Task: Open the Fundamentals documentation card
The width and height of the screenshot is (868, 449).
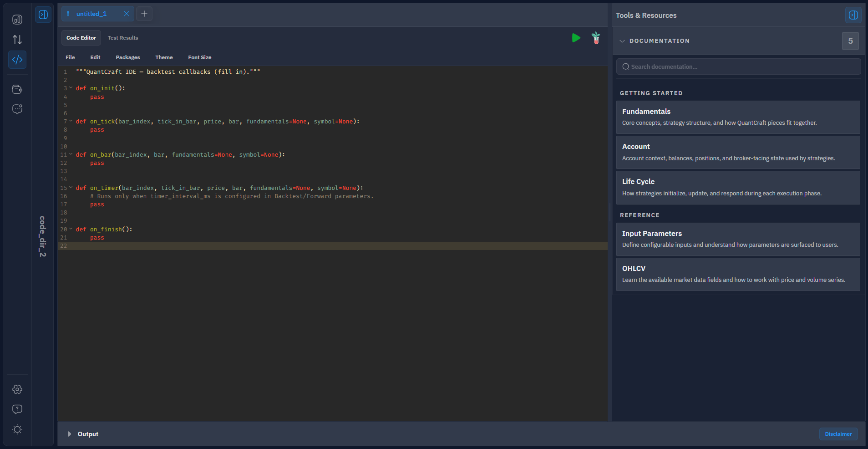Action: tap(738, 117)
